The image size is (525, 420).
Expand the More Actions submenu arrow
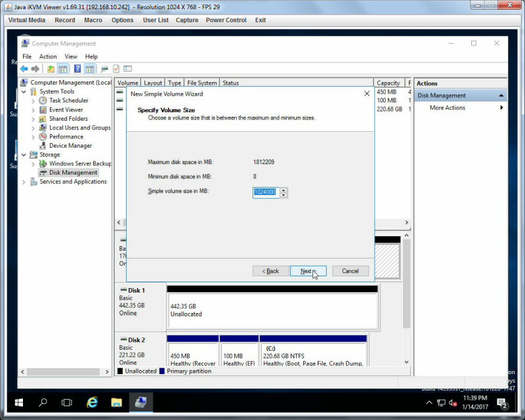pos(501,108)
